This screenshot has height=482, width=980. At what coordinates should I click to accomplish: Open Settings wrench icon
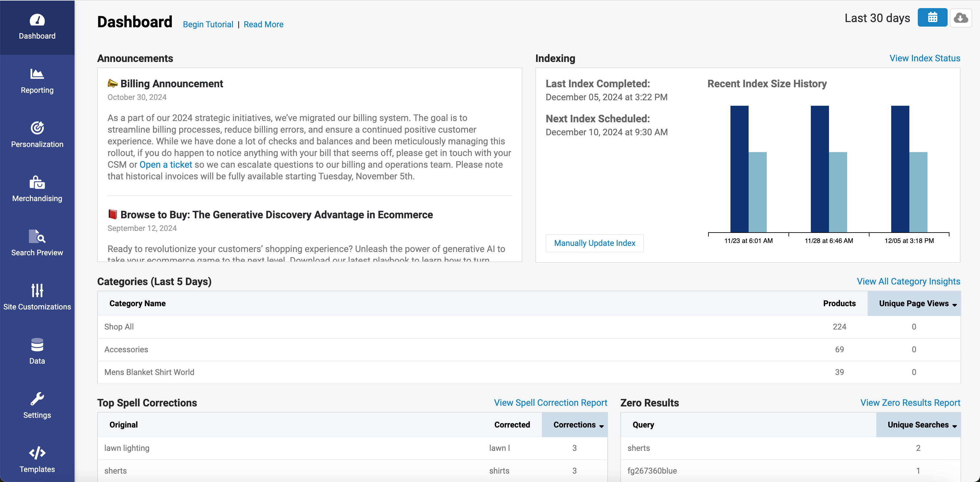37,399
